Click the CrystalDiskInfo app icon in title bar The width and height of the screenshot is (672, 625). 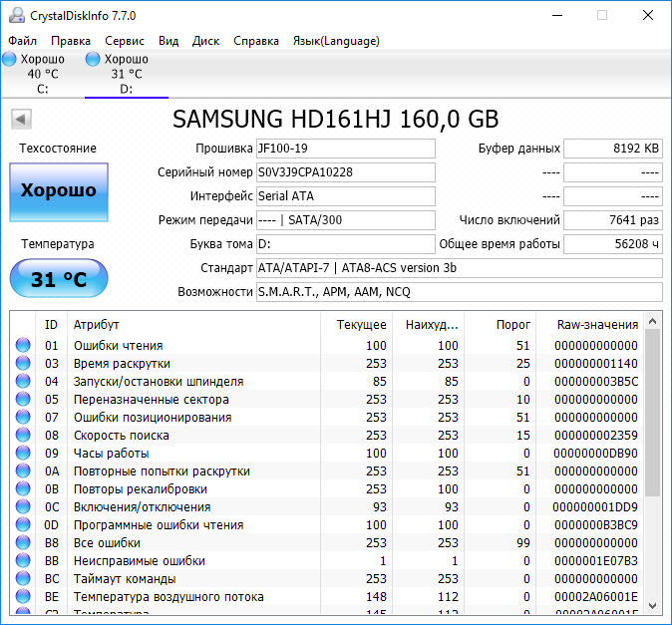(x=17, y=15)
